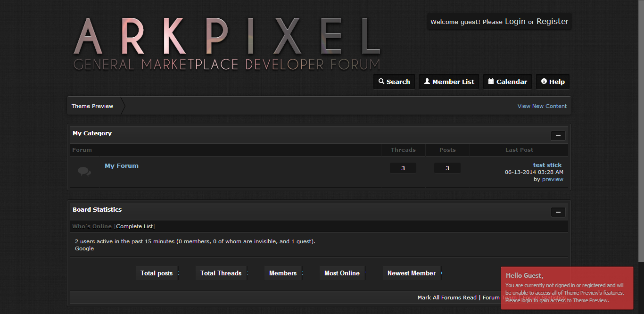Screen dimensions: 644x314
Task: Open the My Forum link
Action: click(122, 166)
